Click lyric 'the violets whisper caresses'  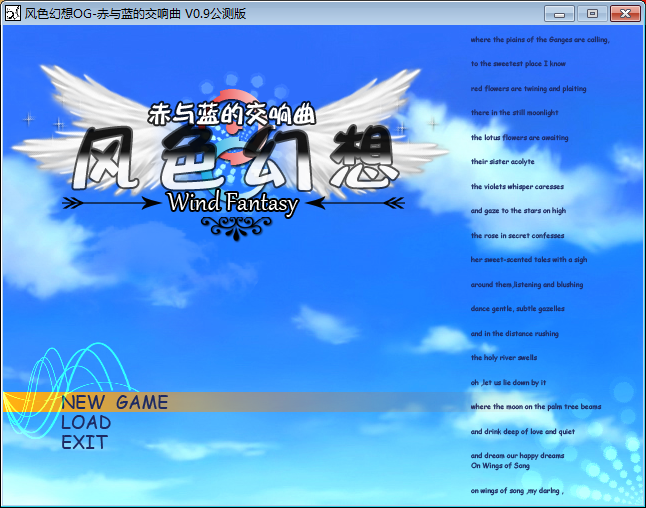517,187
